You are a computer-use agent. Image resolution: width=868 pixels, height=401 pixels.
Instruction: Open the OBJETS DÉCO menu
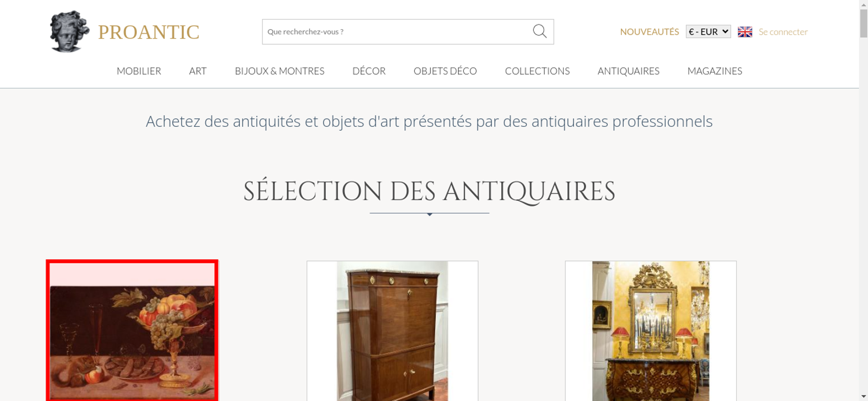coord(445,71)
